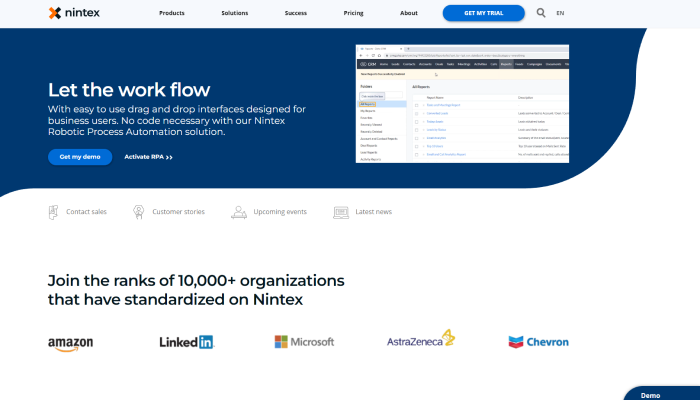This screenshot has width=700, height=400.
Task: Open the Success menu item
Action: 295,13
